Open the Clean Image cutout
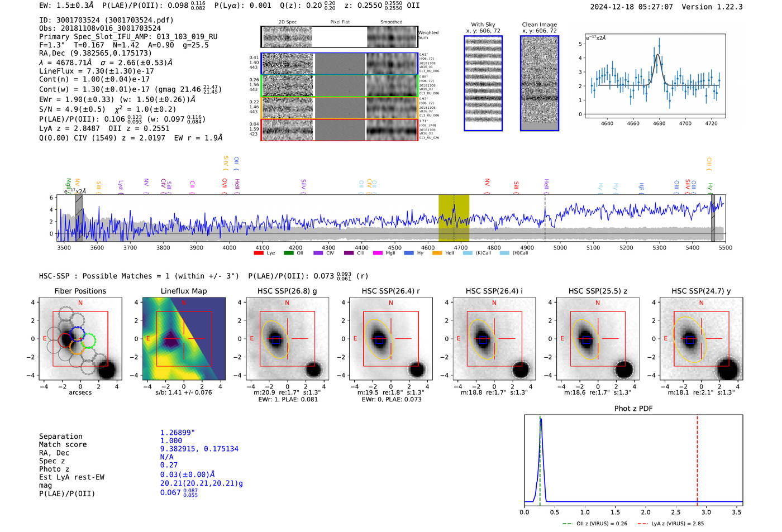The width and height of the screenshot is (782, 532). [x=540, y=83]
